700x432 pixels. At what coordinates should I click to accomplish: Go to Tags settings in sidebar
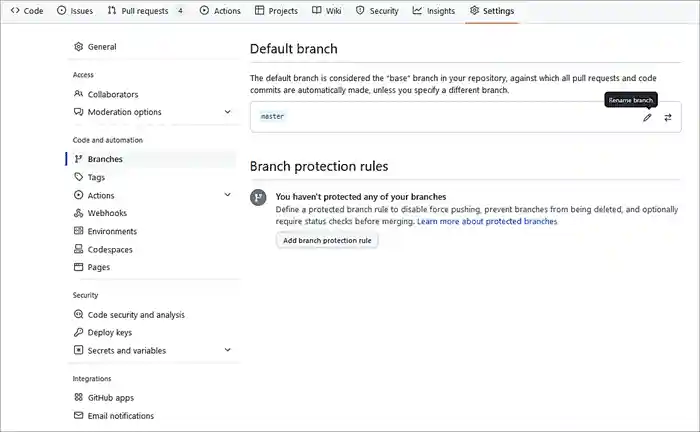[x=96, y=177]
